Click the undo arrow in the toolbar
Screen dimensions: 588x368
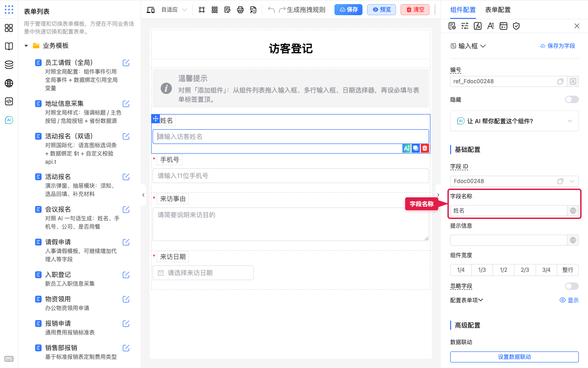[271, 10]
